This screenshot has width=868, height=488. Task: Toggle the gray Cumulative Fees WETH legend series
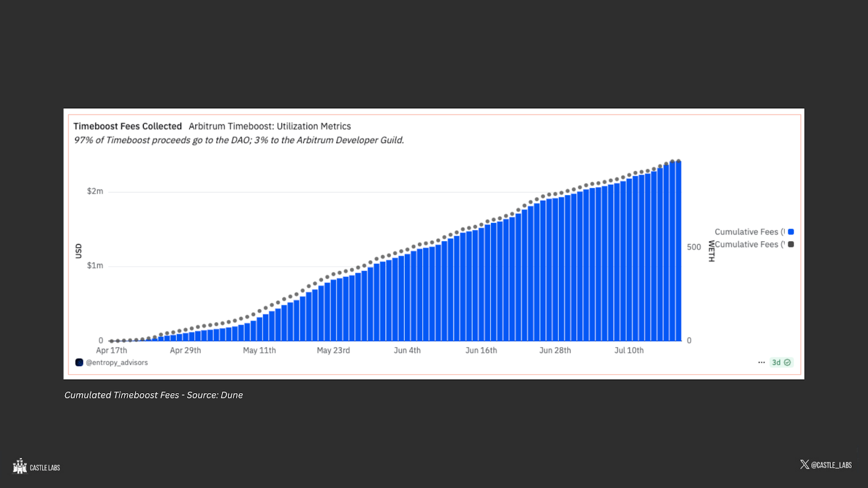(755, 245)
